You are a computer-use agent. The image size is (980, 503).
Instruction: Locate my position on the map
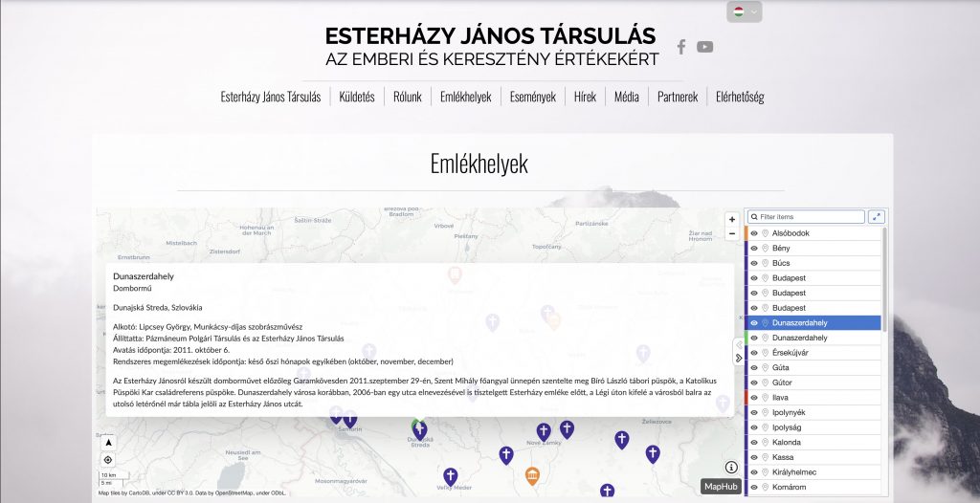(x=108, y=460)
